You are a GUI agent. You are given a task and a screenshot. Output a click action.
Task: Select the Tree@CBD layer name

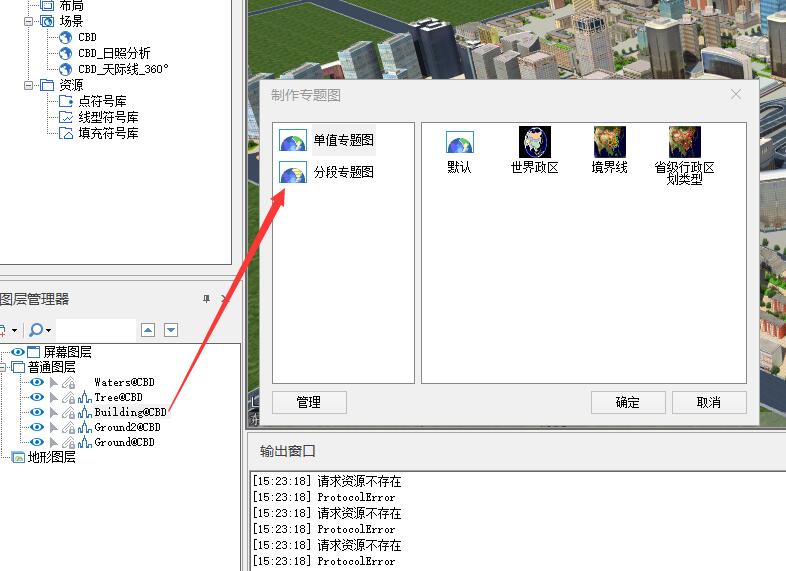(118, 397)
